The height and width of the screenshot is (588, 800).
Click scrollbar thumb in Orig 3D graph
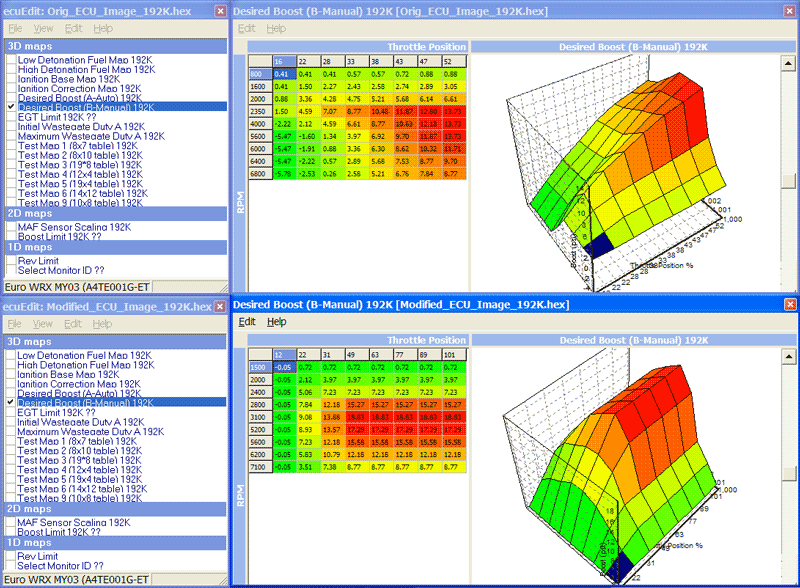pyautogui.click(x=788, y=181)
